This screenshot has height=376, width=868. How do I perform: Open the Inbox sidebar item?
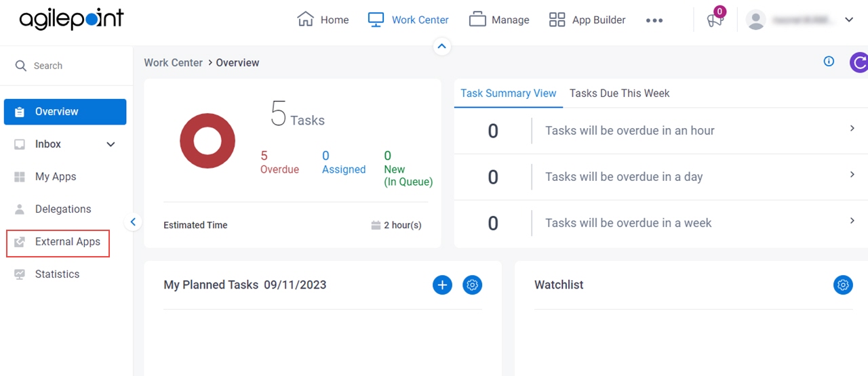point(65,144)
